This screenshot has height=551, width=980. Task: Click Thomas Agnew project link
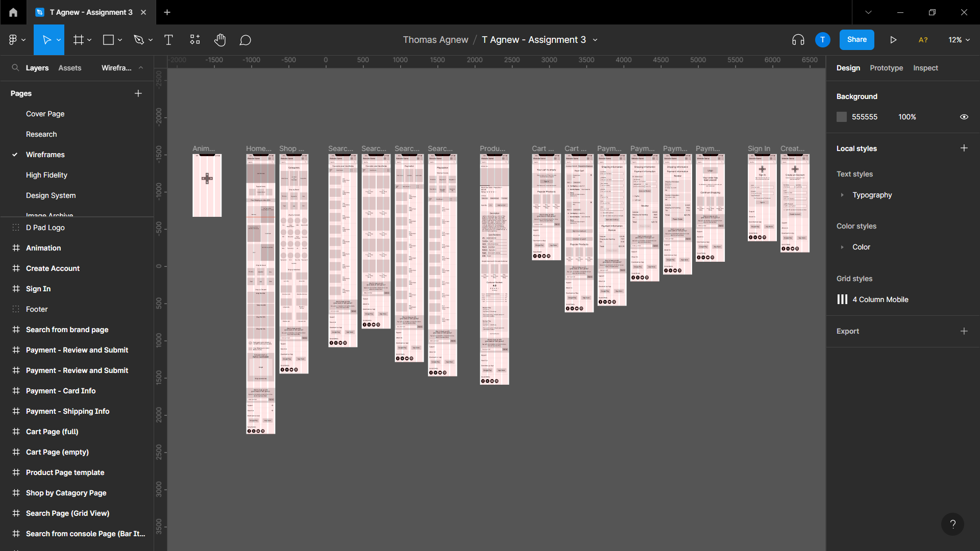tap(435, 40)
